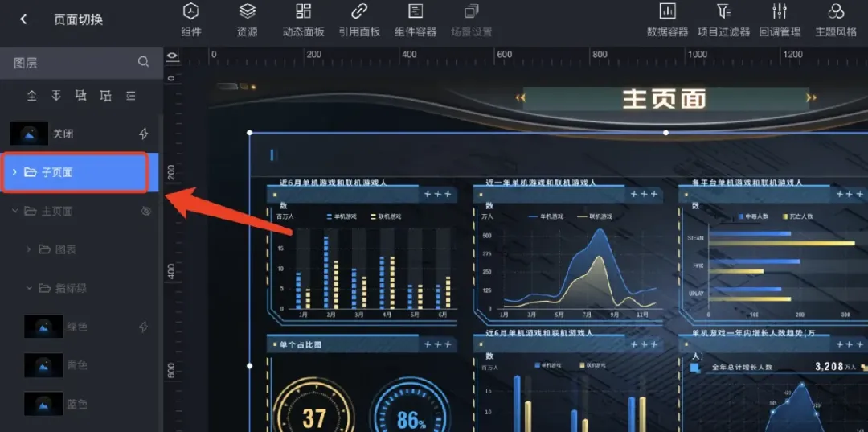The image size is (868, 432).
Task: Open the 组件容器 component container tool
Action: [416, 20]
